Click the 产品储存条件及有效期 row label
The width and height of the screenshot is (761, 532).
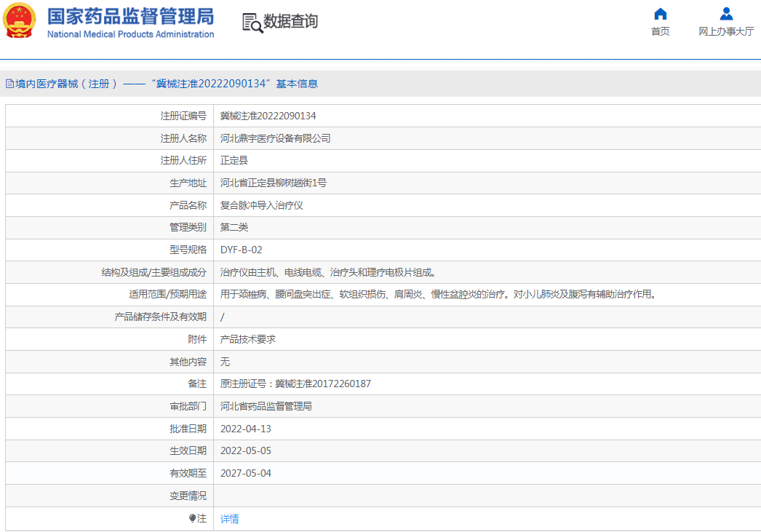tap(161, 317)
